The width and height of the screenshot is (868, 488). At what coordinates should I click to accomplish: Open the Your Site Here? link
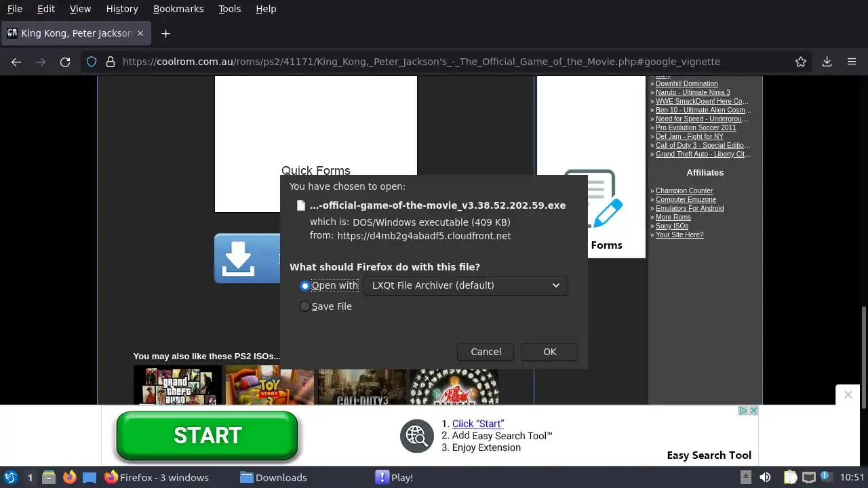tap(679, 235)
